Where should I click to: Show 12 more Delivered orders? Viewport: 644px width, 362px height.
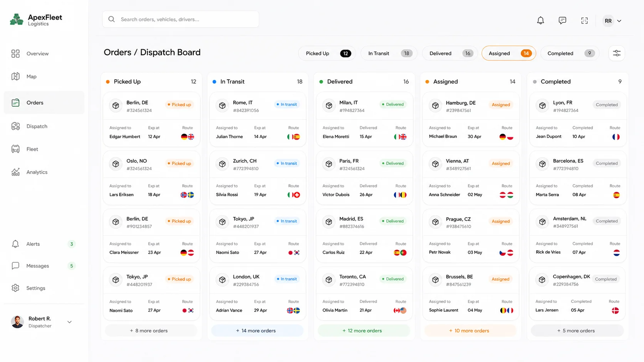pyautogui.click(x=364, y=330)
